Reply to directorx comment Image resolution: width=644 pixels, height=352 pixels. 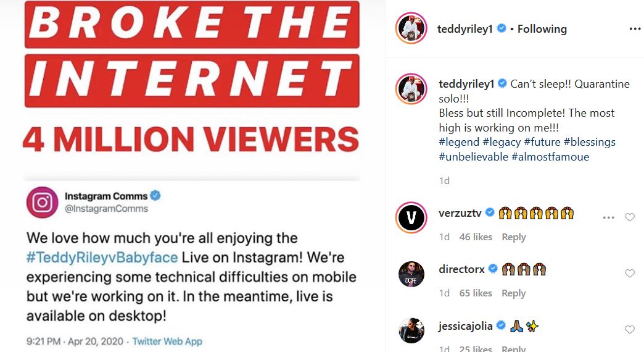[x=513, y=293]
